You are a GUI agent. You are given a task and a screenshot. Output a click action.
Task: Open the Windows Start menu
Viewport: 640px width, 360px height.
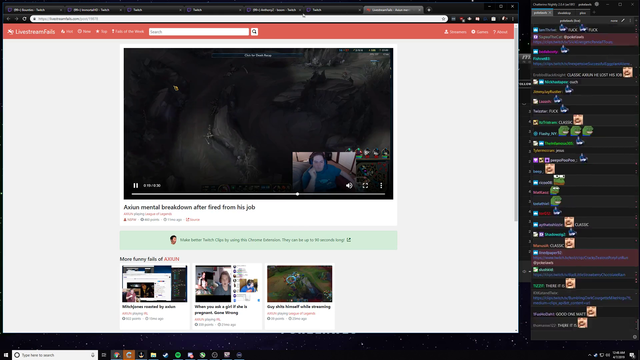pyautogui.click(x=6, y=355)
